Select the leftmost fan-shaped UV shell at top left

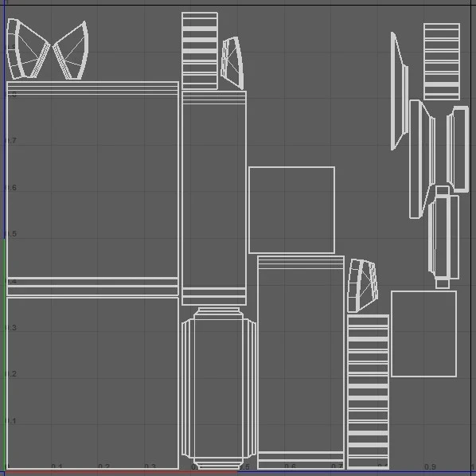coord(28,49)
